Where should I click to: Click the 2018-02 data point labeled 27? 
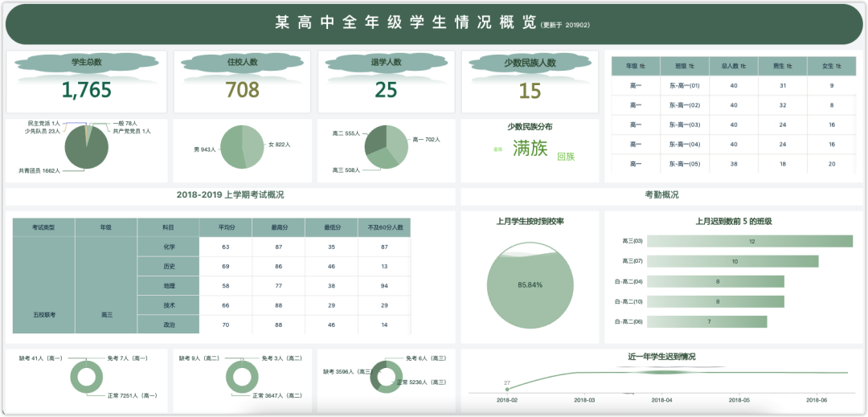click(x=507, y=390)
